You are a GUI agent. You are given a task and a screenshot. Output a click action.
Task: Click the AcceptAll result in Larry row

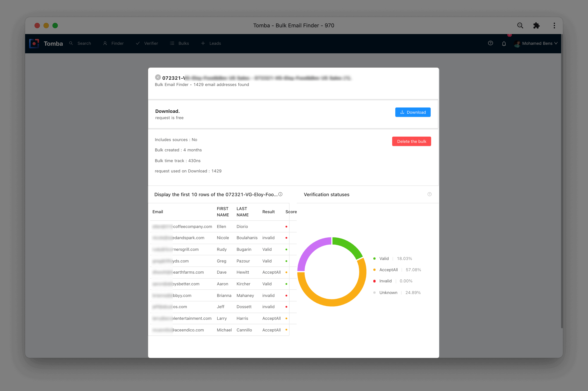[x=271, y=318]
